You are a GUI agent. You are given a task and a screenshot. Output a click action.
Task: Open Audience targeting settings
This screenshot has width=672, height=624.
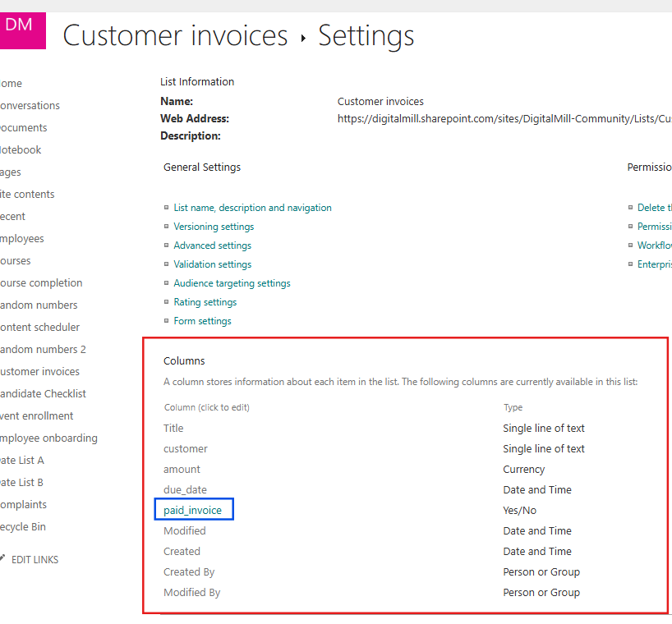pyautogui.click(x=232, y=282)
